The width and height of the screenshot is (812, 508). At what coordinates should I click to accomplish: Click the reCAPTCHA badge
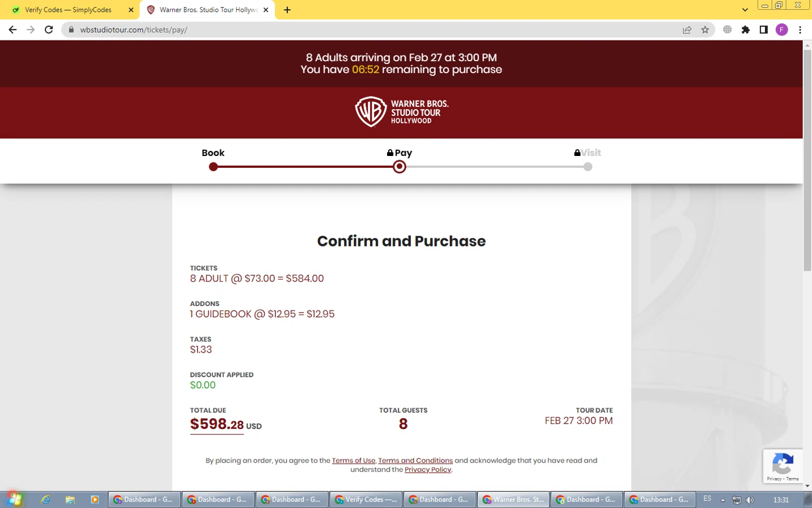point(782,466)
